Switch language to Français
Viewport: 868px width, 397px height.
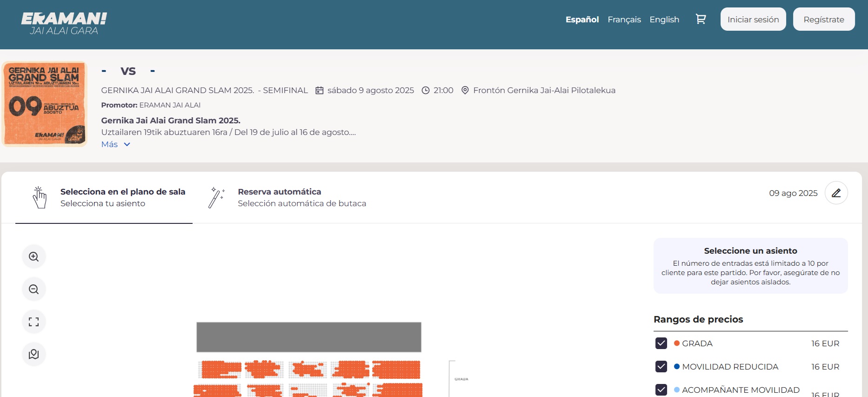coord(624,20)
